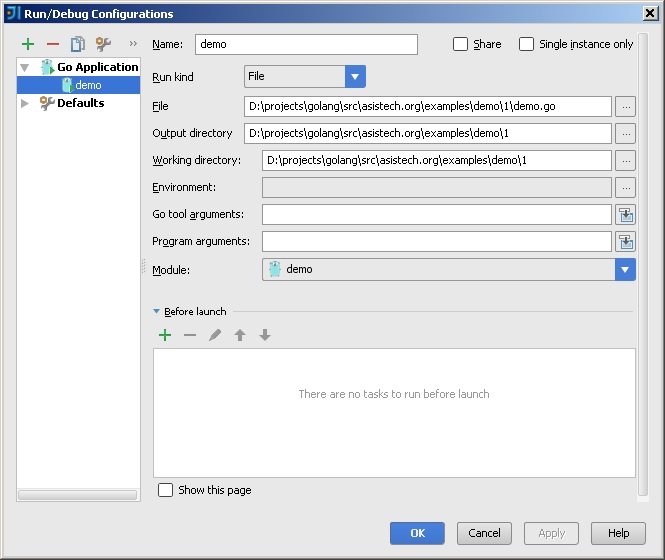This screenshot has width=665, height=560.
Task: Close the Run/Debug Configurations dialog
Action: [650, 14]
